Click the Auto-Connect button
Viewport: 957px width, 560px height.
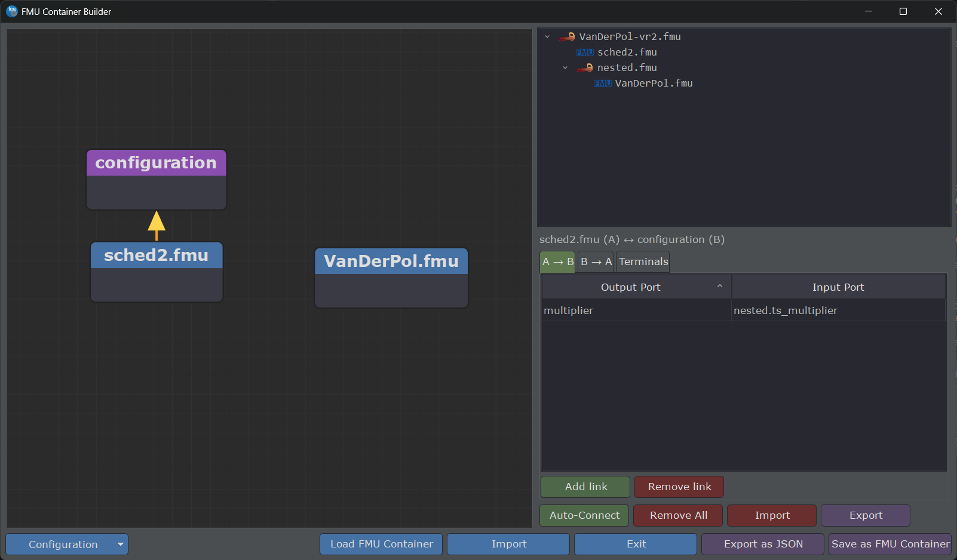584,515
